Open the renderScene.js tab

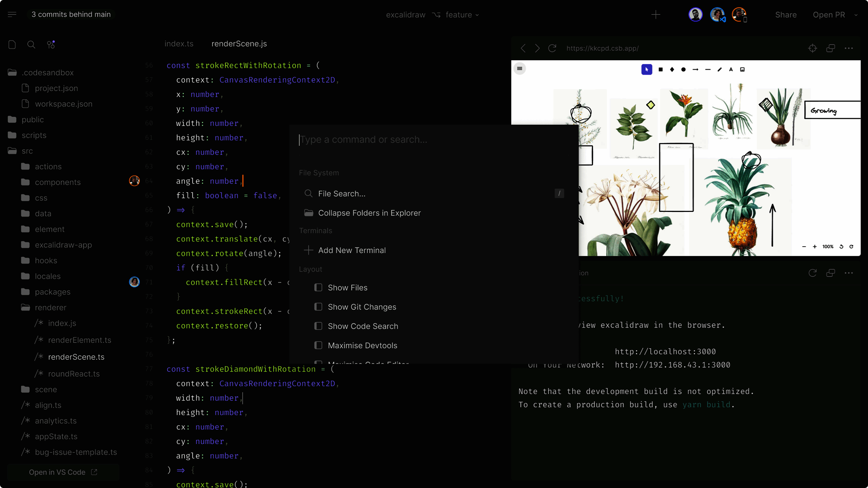tap(239, 44)
